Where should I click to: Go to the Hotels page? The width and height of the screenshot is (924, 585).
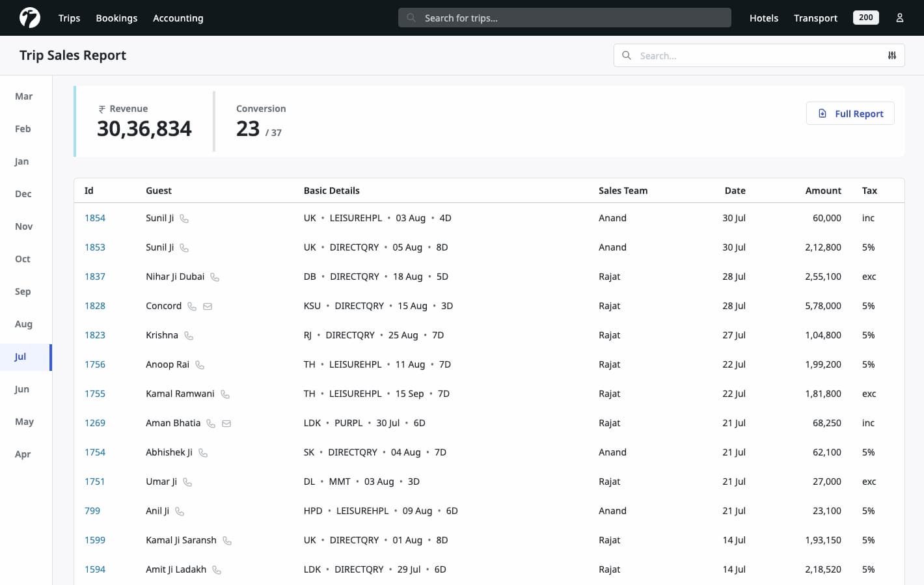[x=764, y=18]
